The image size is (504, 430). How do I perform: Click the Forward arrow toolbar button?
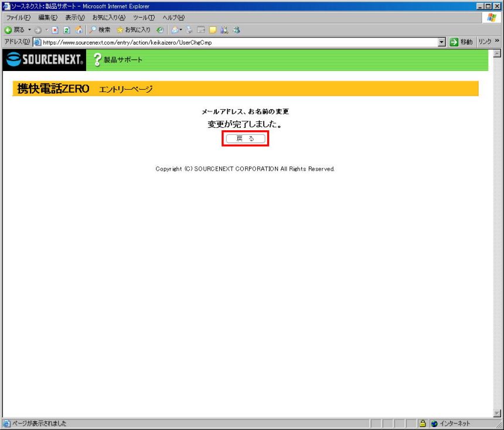(x=38, y=31)
